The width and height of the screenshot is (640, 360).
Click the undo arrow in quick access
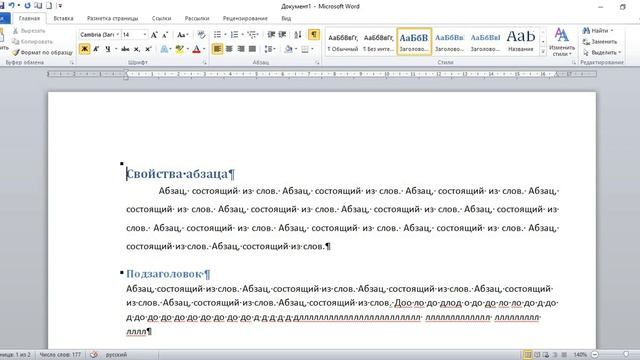[11, 6]
